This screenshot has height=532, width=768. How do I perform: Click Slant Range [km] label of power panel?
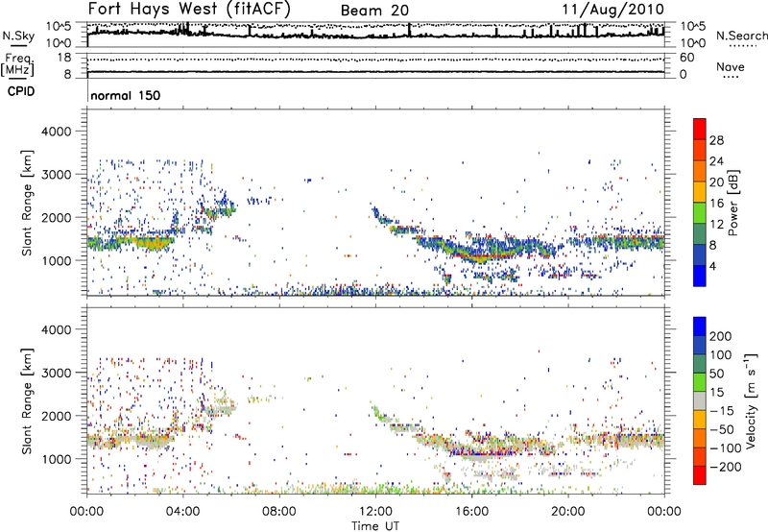point(27,203)
